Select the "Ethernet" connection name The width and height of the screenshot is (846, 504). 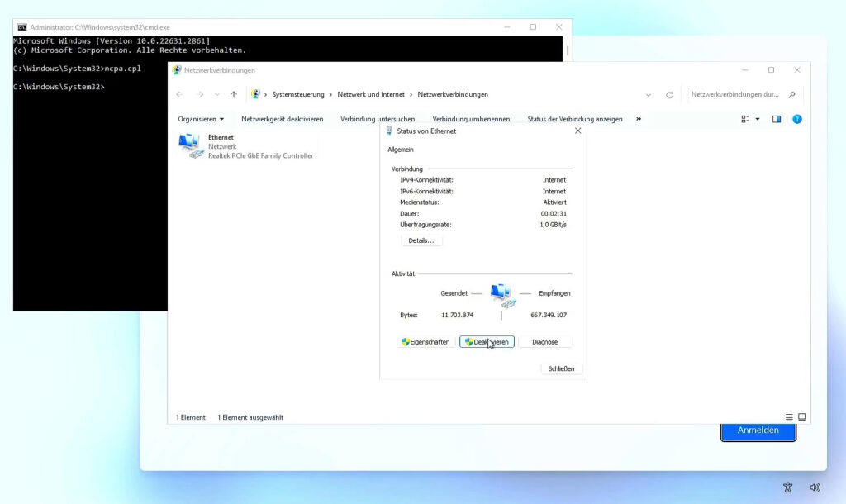pos(221,138)
